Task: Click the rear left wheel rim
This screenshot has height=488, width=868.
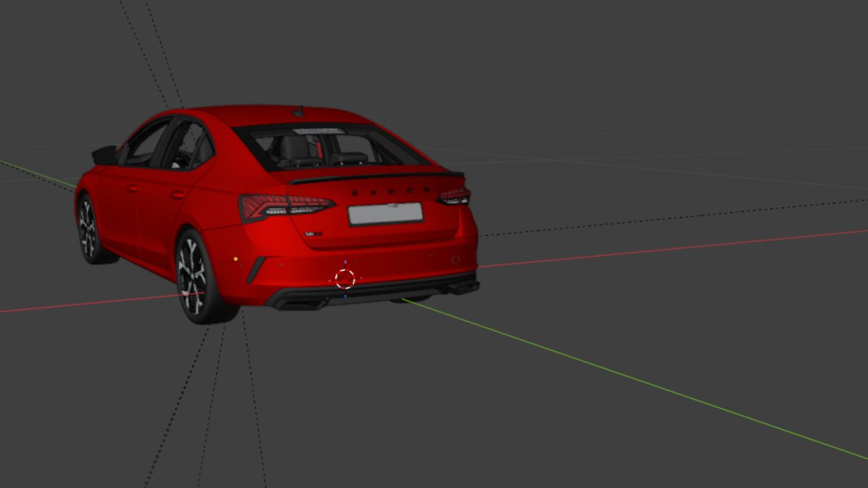Action: click(191, 277)
